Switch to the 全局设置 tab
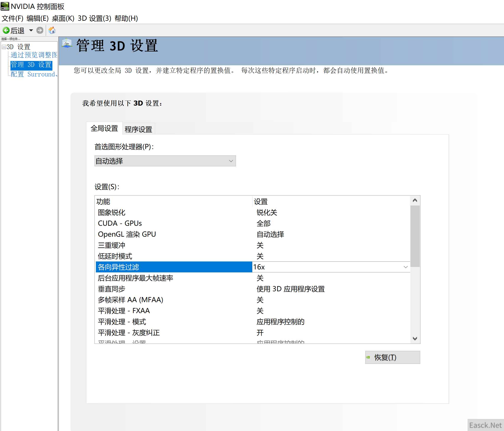Viewport: 504px width, 431px height. pos(104,128)
